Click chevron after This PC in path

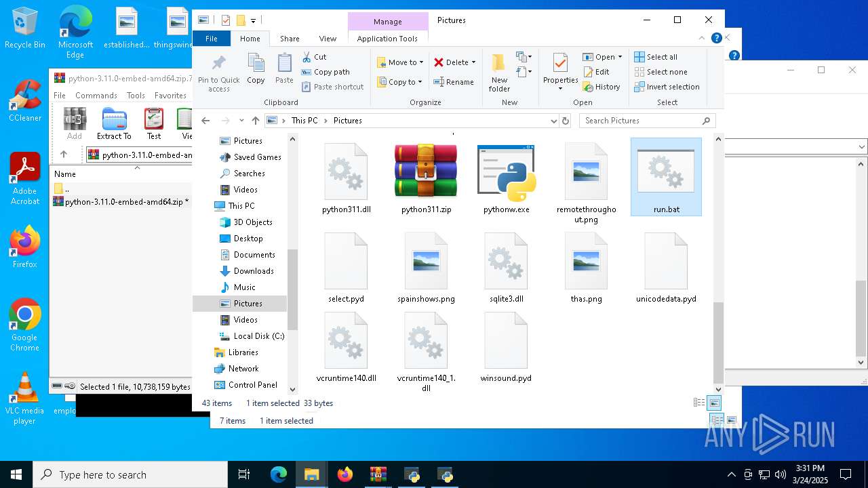(x=325, y=121)
